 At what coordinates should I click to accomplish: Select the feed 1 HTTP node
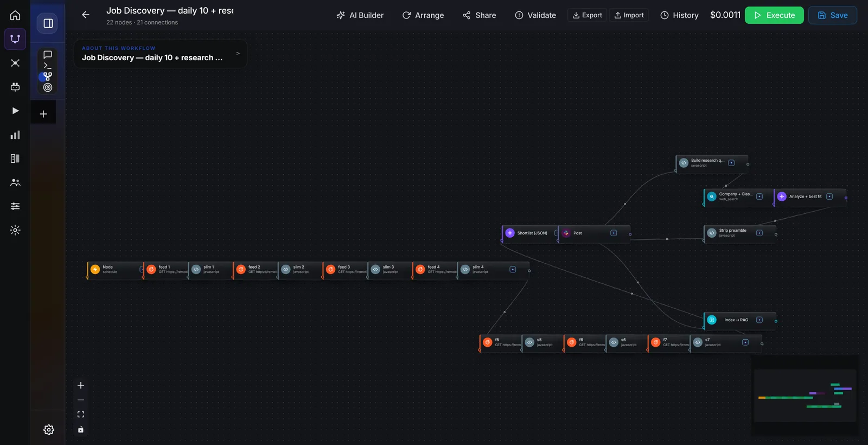tap(166, 270)
